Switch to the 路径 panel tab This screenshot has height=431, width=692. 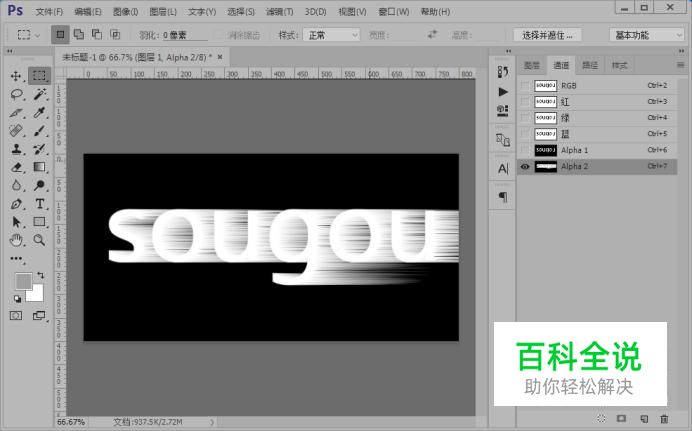point(590,66)
